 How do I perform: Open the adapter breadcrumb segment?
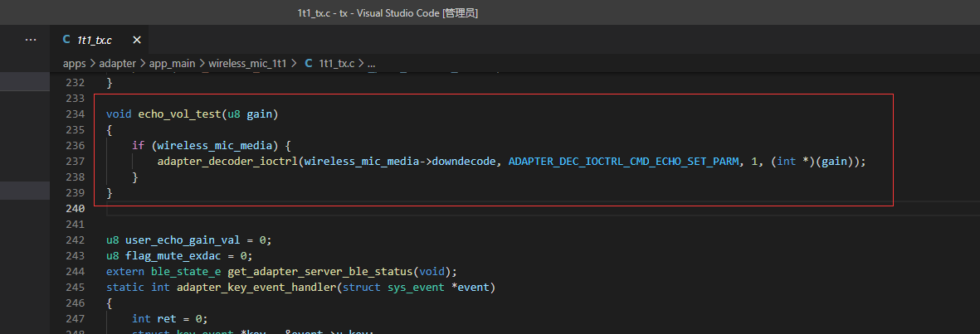117,63
